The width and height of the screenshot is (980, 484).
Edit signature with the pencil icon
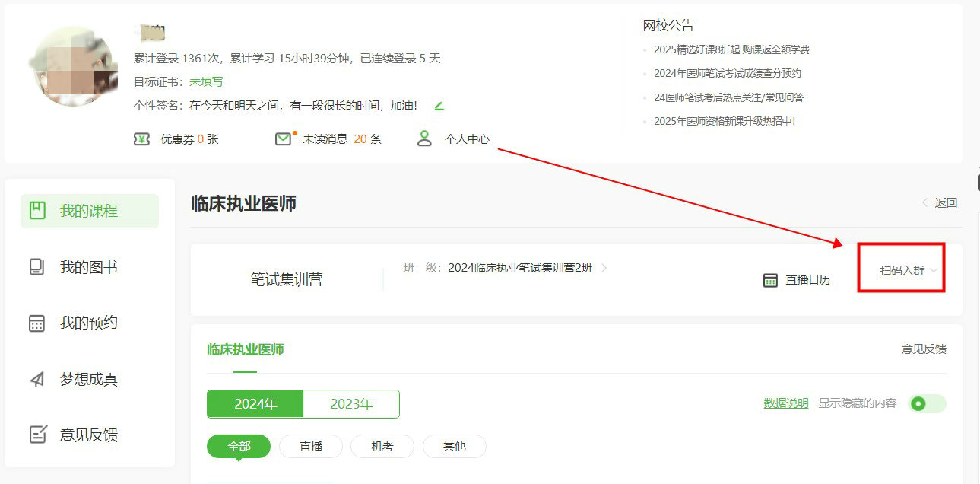pos(439,106)
